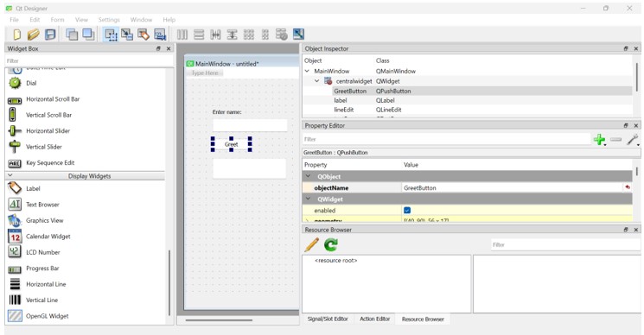Save the form with the floppy icon
This screenshot has height=335, width=644.
[x=50, y=35]
